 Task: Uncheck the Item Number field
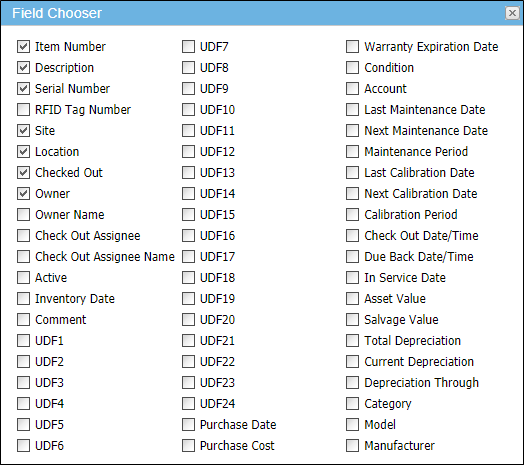pyautogui.click(x=23, y=46)
